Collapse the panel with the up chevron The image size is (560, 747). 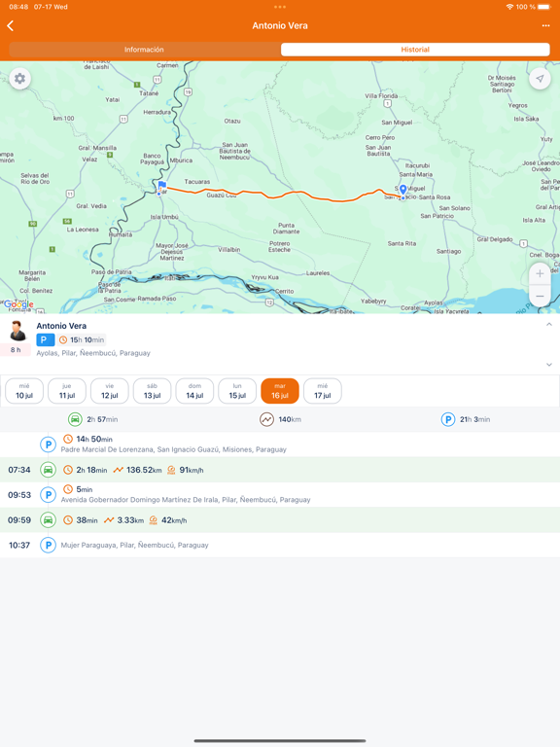pyautogui.click(x=549, y=325)
